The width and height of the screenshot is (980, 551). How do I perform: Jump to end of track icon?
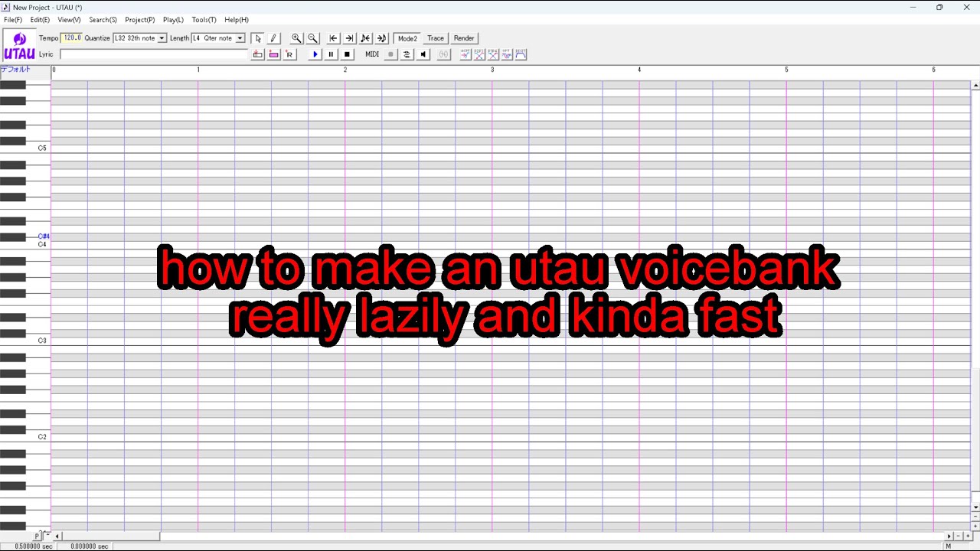(x=349, y=38)
